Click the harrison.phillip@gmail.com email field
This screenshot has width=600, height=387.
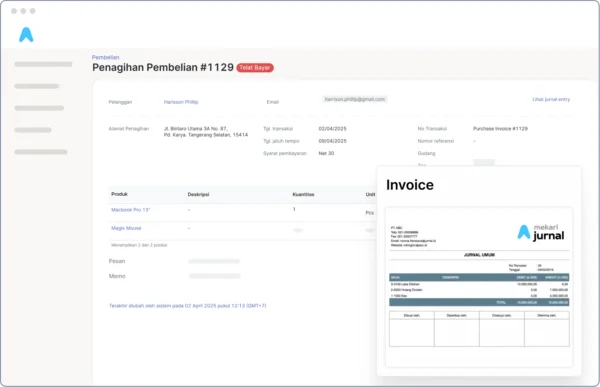click(355, 100)
